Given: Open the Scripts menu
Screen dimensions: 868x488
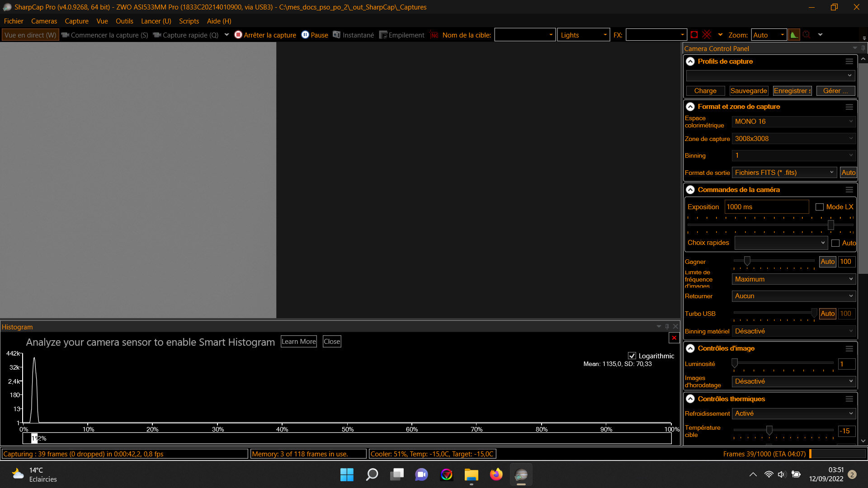Looking at the screenshot, I should tap(189, 21).
